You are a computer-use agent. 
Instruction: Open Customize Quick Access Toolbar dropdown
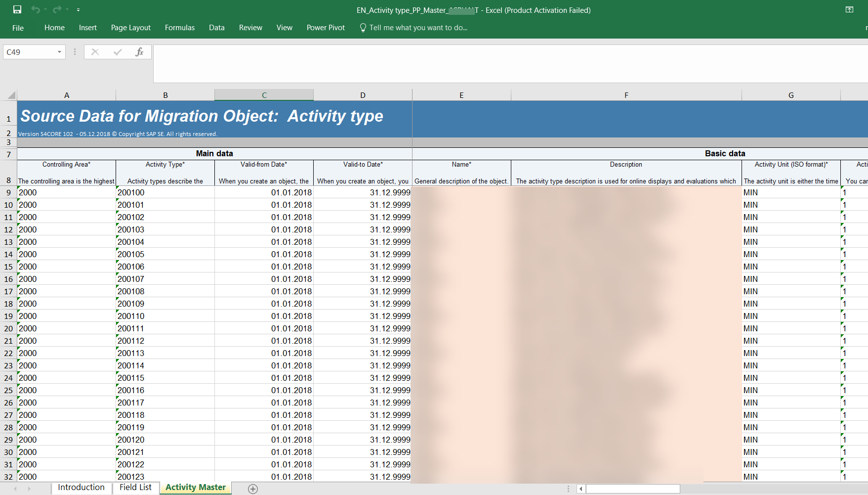coord(78,10)
